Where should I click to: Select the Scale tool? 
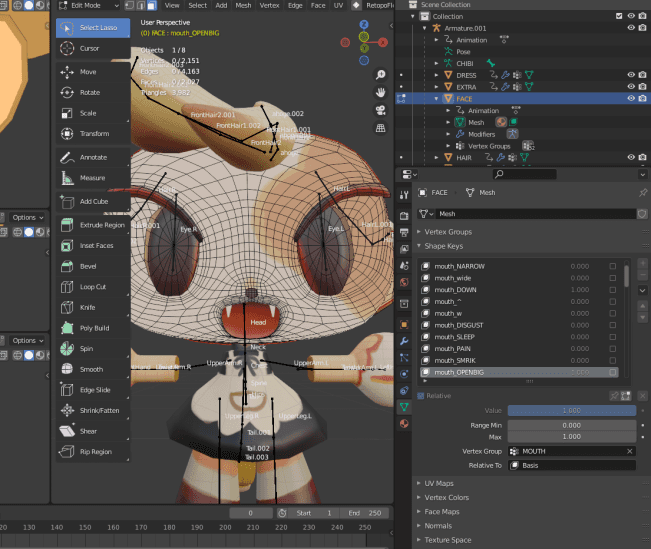93,113
